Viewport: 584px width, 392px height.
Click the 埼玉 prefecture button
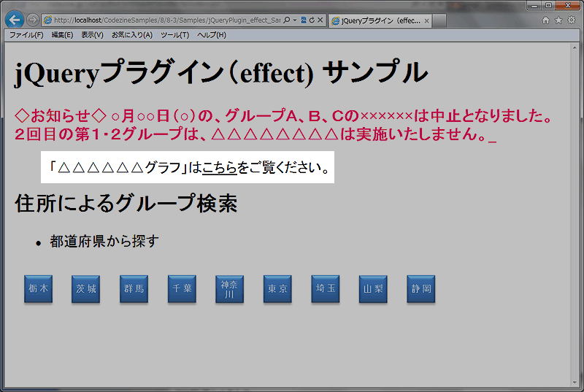point(326,289)
